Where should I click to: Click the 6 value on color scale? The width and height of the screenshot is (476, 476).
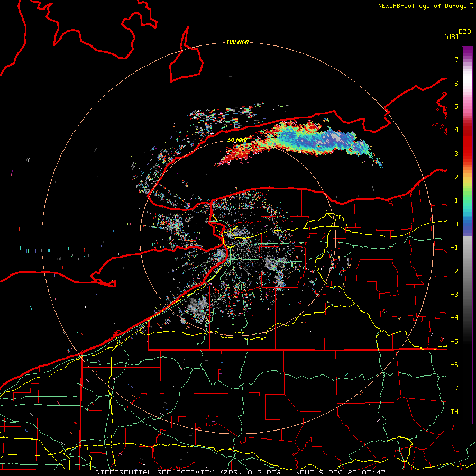click(x=456, y=83)
